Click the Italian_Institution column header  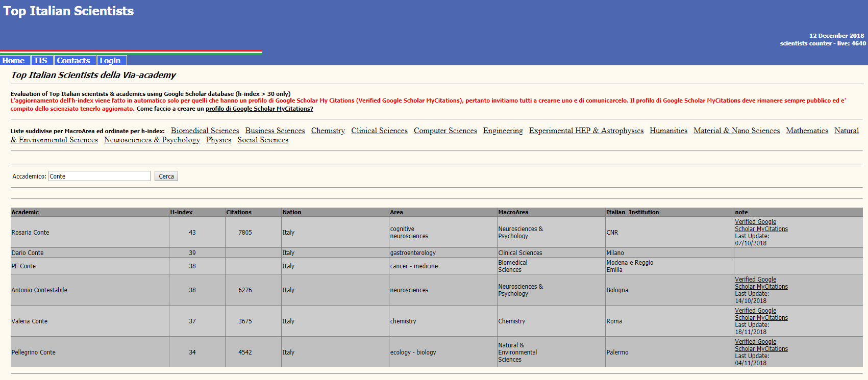click(x=669, y=212)
